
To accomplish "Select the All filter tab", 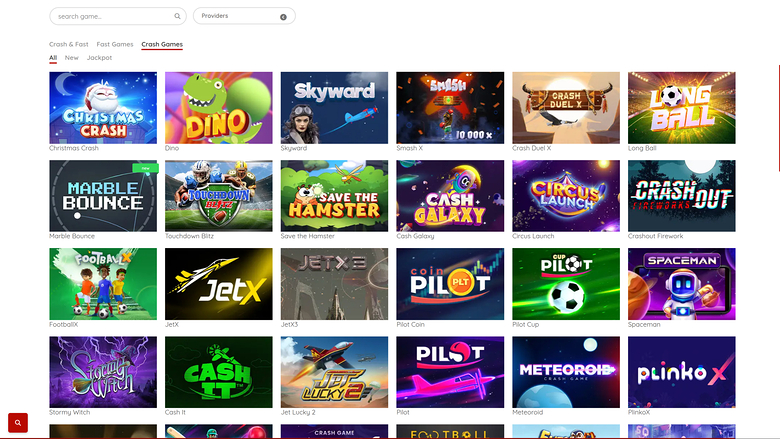I will (53, 58).
